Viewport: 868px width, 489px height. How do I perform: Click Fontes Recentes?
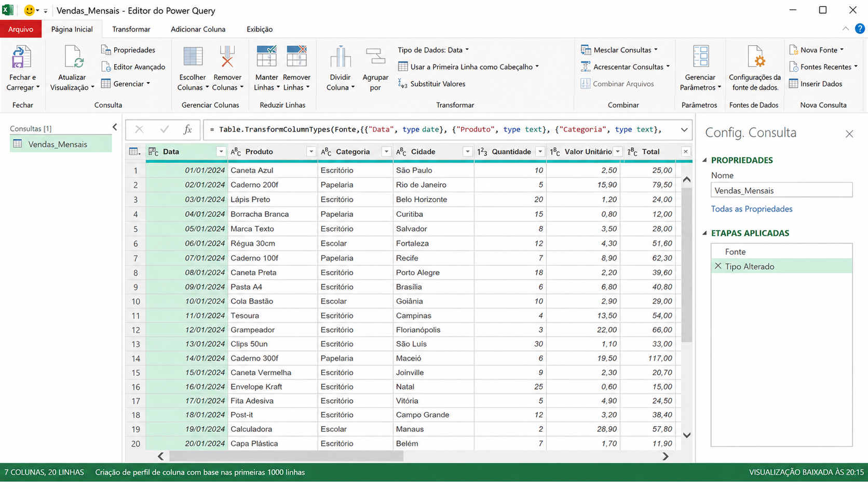tap(823, 67)
